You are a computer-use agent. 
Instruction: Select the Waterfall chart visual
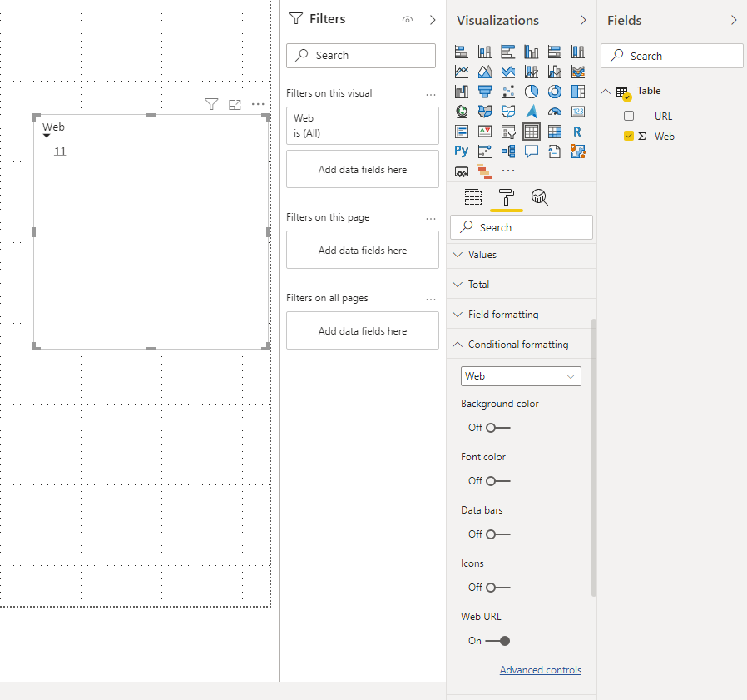point(461,92)
